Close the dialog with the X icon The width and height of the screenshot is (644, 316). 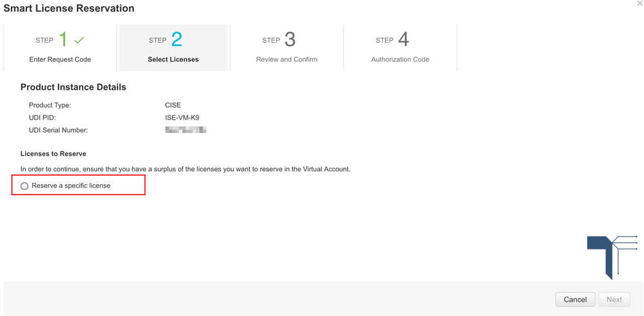pos(640,3)
